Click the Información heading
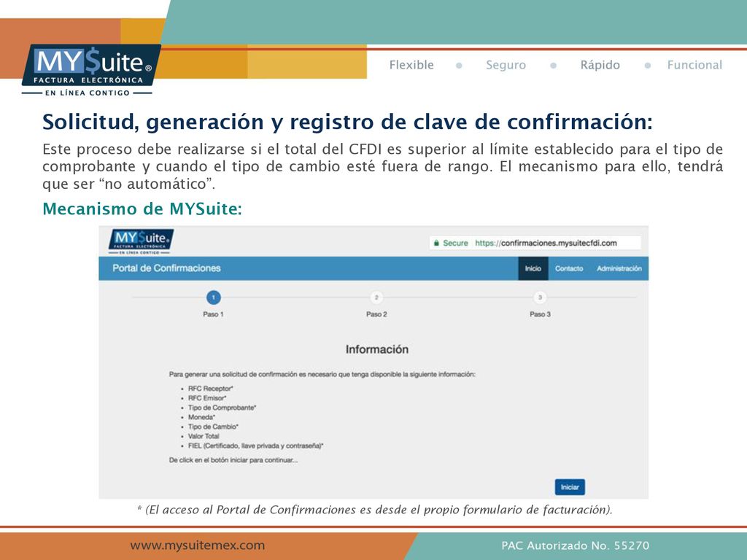This screenshot has height=560, width=747. pyautogui.click(x=377, y=349)
